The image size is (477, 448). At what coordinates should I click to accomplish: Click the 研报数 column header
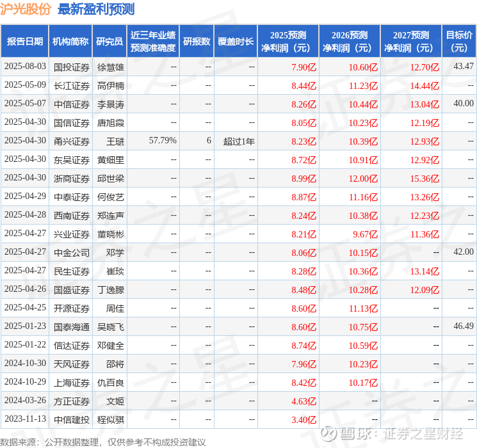197,41
